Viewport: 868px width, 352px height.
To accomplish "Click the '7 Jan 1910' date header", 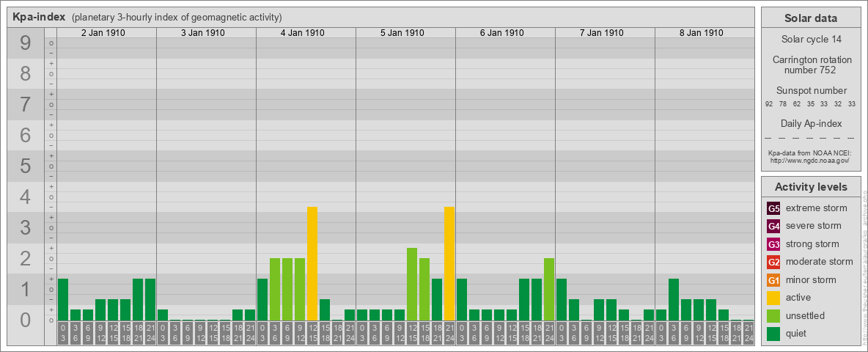I will point(601,33).
